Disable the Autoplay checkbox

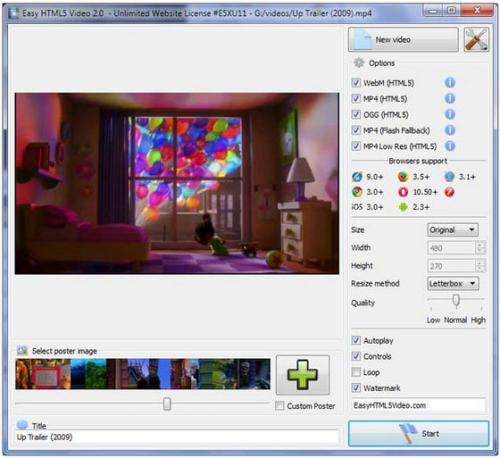(x=356, y=340)
